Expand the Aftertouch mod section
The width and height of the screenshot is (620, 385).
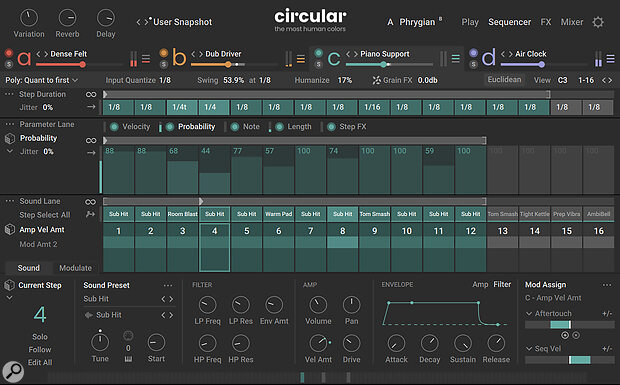(529, 313)
